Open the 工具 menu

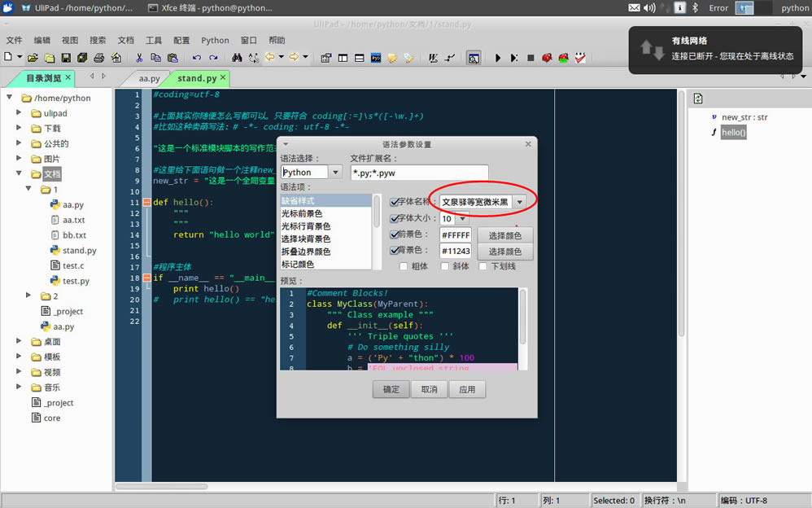click(153, 40)
